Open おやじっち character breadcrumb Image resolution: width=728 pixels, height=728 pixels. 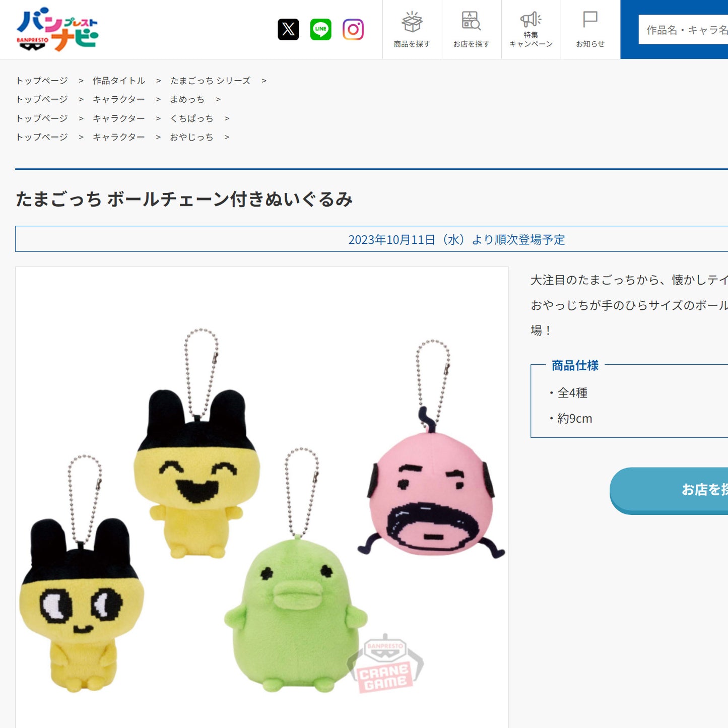click(191, 137)
